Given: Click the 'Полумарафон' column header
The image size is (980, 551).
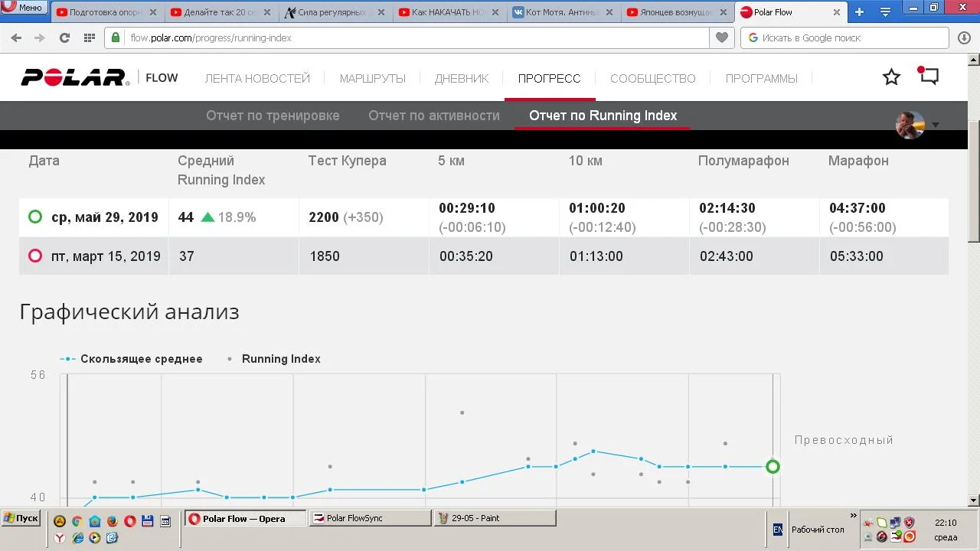Looking at the screenshot, I should [743, 161].
